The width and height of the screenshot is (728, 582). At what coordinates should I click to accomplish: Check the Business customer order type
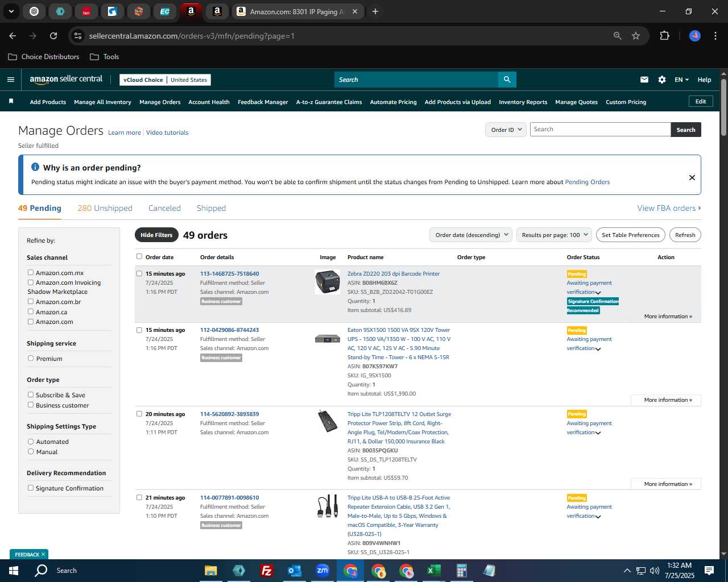pyautogui.click(x=31, y=405)
